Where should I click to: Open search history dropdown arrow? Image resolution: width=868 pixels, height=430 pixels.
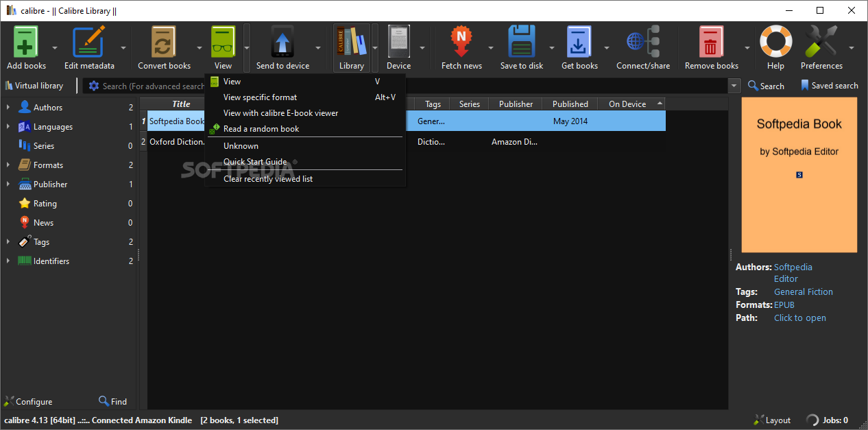(x=735, y=86)
